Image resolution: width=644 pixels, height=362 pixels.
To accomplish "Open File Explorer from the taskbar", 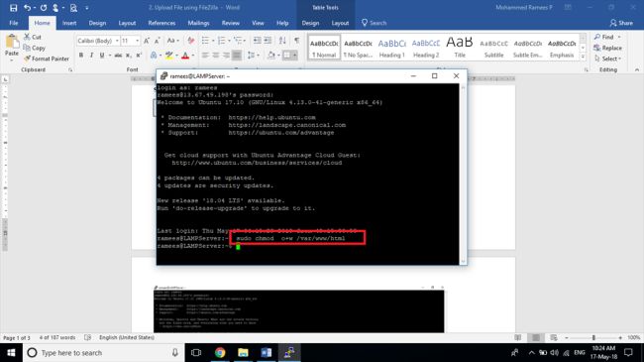I will coord(243,352).
